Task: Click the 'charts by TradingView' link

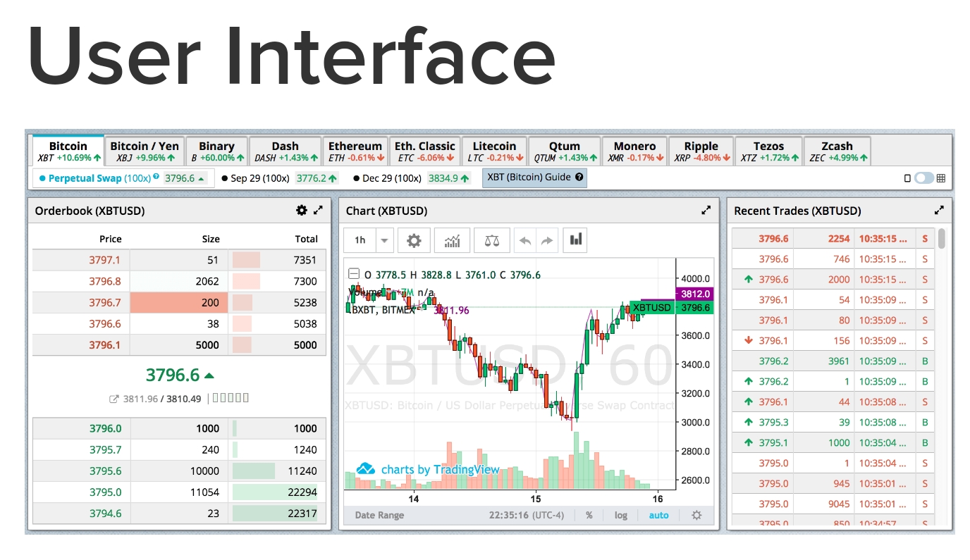Action: (x=440, y=469)
